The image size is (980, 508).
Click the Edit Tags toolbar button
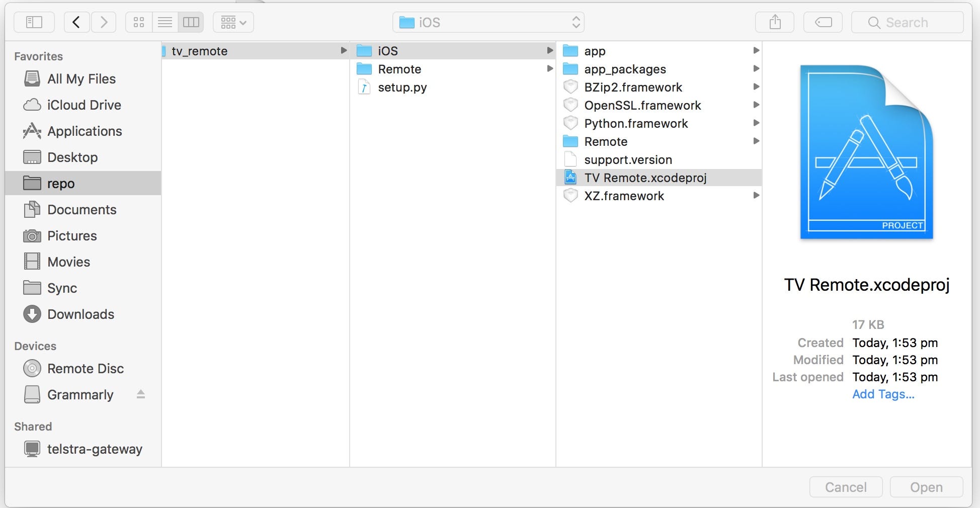(x=823, y=22)
